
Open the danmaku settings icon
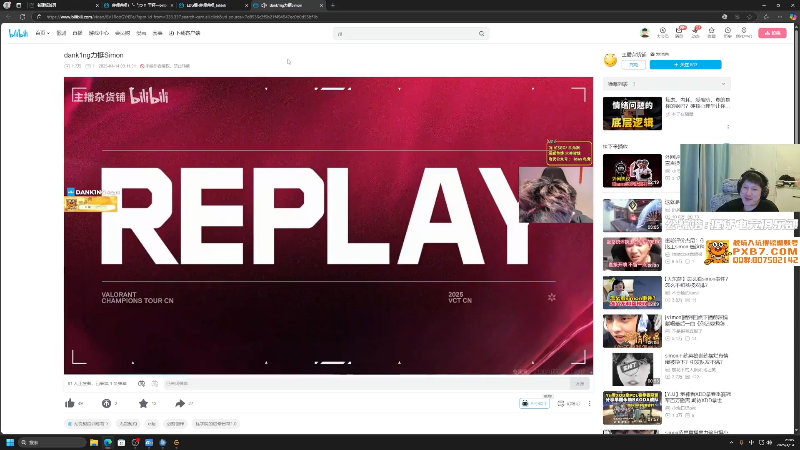pos(155,384)
